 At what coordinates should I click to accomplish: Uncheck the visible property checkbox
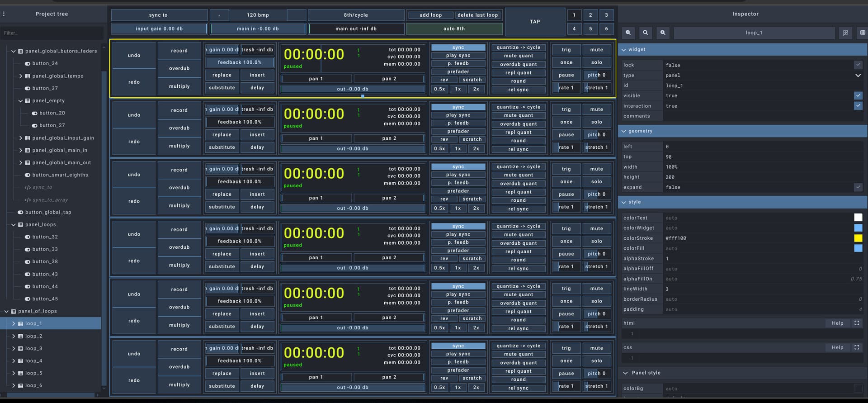click(x=858, y=95)
